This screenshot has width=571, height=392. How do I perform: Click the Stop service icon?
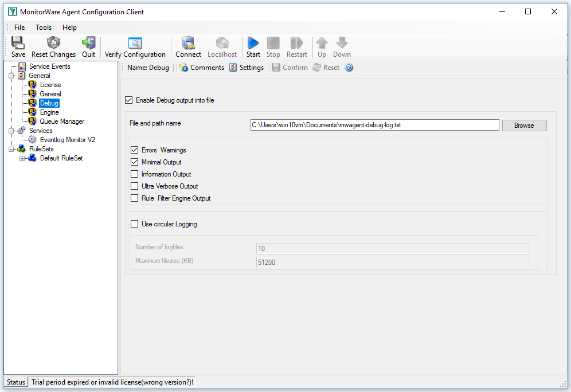(x=273, y=43)
